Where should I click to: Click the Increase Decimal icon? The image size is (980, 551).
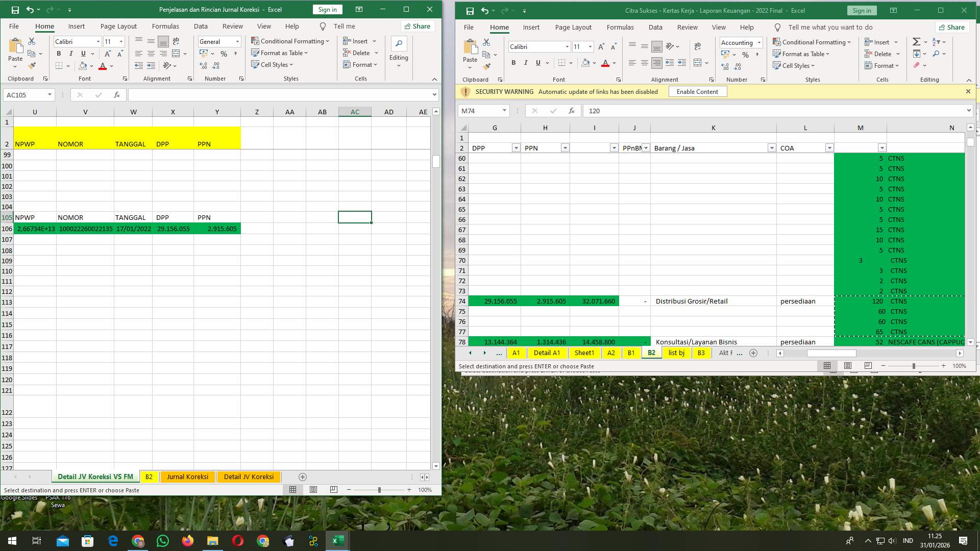click(203, 65)
